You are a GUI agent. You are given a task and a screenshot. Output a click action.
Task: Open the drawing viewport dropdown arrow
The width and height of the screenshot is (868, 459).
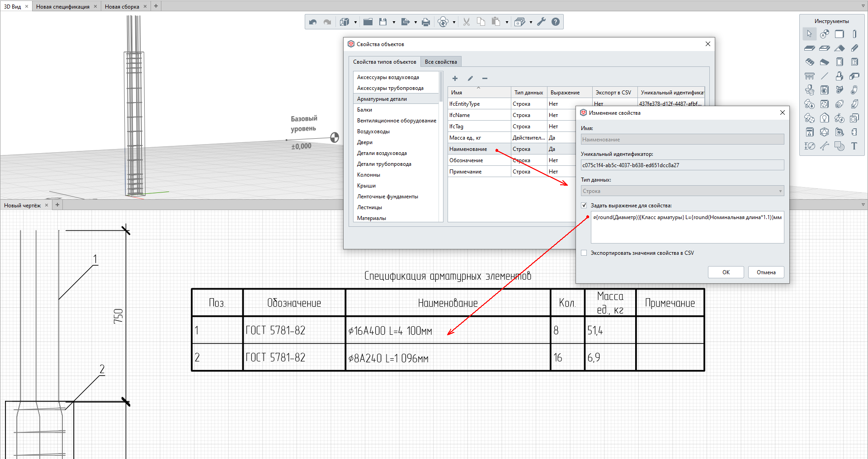(x=863, y=205)
